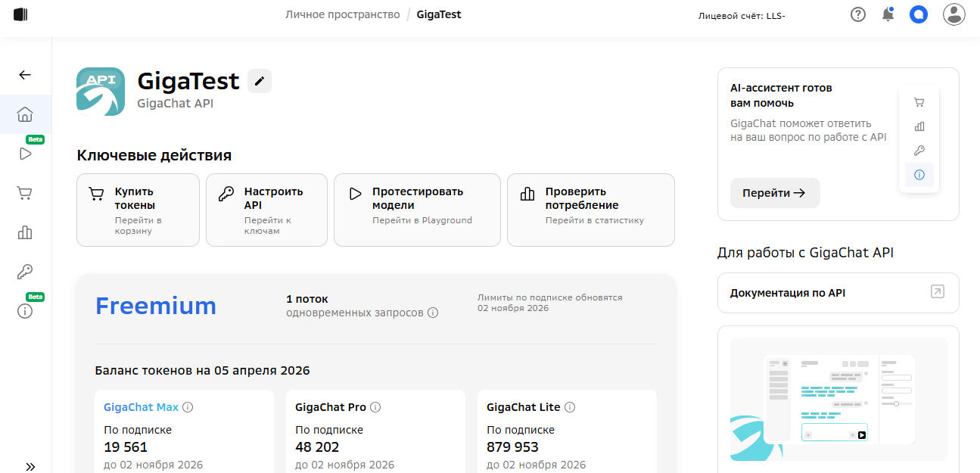Open info Beta sidebar icon
The width and height of the screenshot is (980, 473).
(x=25, y=311)
